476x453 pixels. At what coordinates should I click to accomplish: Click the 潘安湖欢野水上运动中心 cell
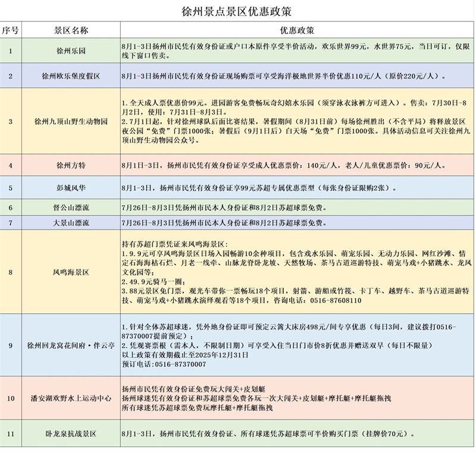pyautogui.click(x=71, y=398)
